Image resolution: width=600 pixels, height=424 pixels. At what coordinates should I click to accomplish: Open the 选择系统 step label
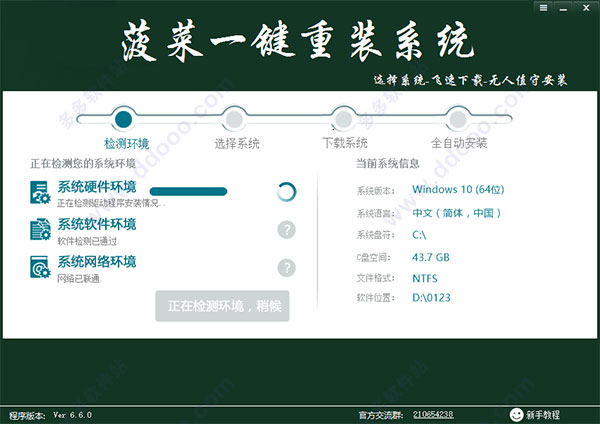pyautogui.click(x=237, y=144)
